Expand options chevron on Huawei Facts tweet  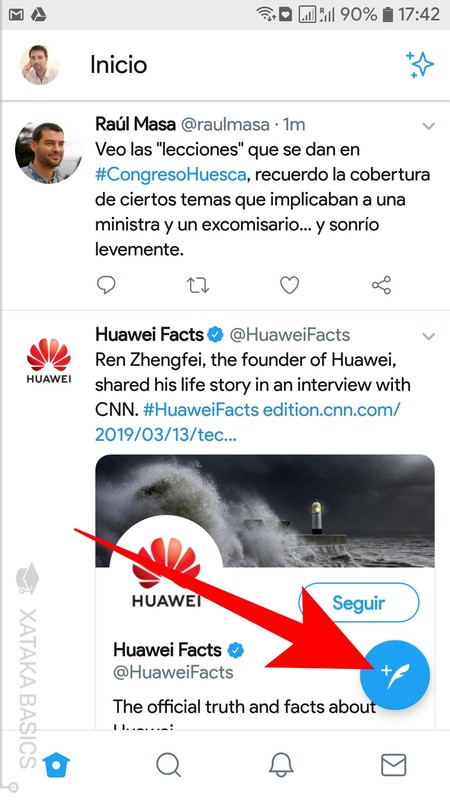[429, 336]
